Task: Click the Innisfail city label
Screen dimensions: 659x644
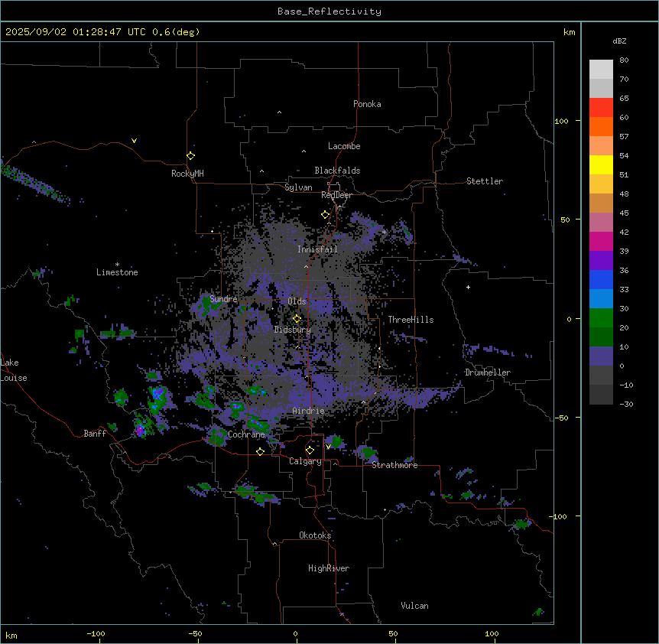Action: pos(317,249)
